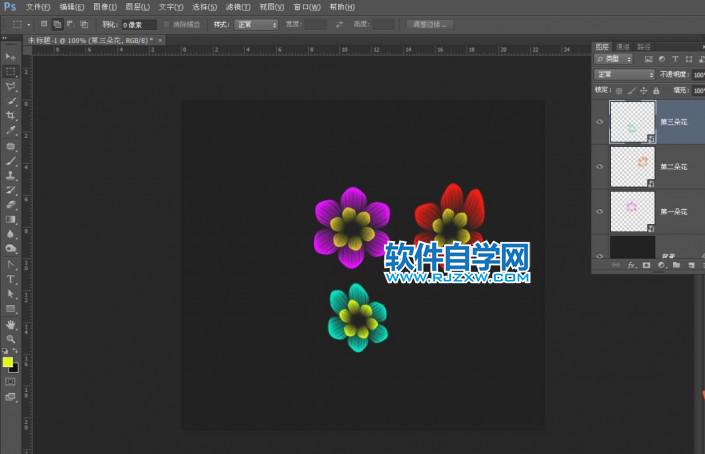Swap width and height values
Screen dimensions: 705x454
pos(339,24)
